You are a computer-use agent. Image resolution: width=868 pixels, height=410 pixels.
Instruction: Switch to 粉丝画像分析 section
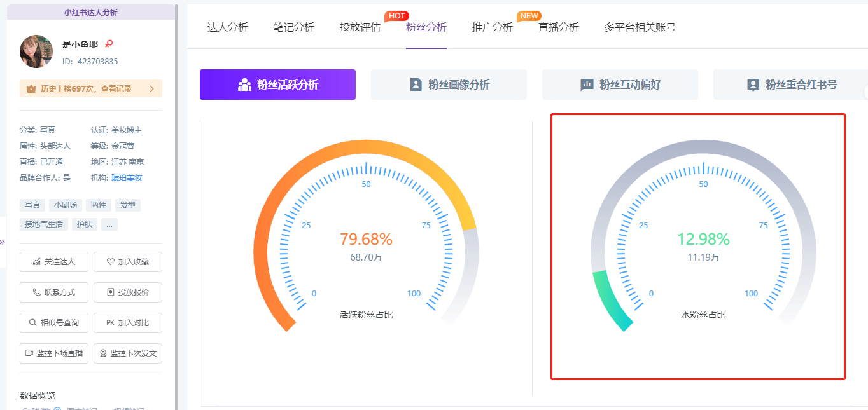(x=449, y=85)
